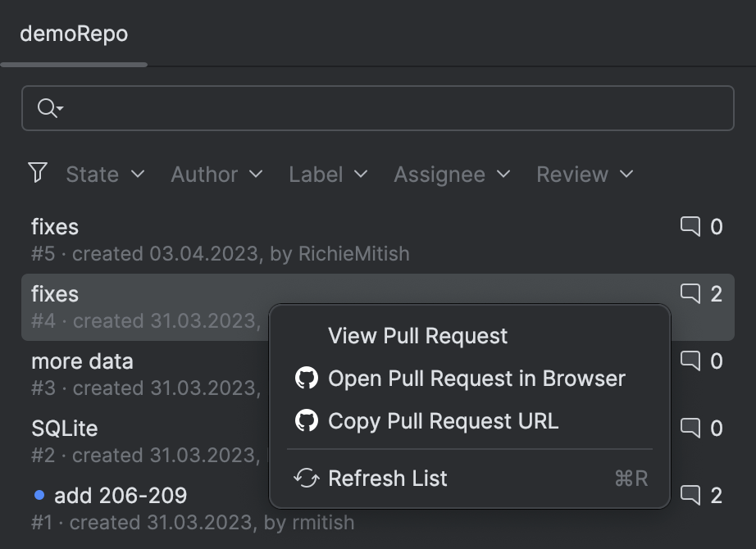Viewport: 756px width, 549px height.
Task: Click the GitHub icon beside Copy Pull Request URL
Action: 307,420
